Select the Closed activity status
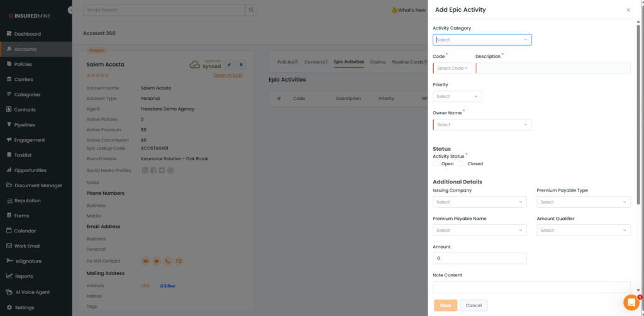Image resolution: width=644 pixels, height=316 pixels. click(x=462, y=164)
